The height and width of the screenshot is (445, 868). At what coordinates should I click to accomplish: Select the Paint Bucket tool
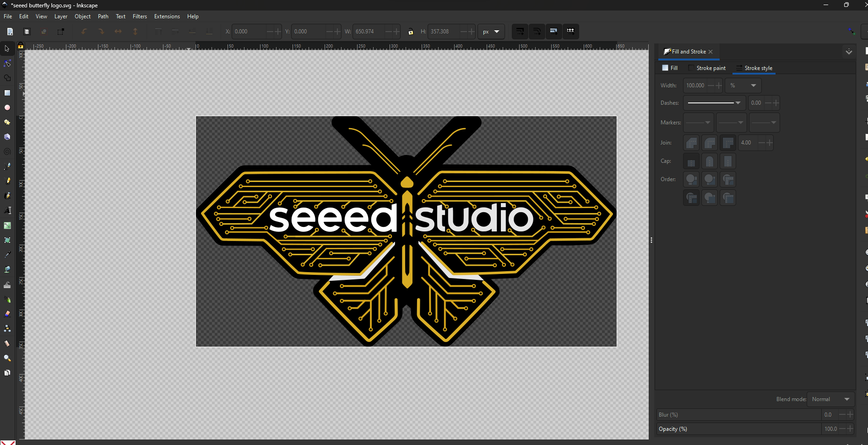point(7,269)
